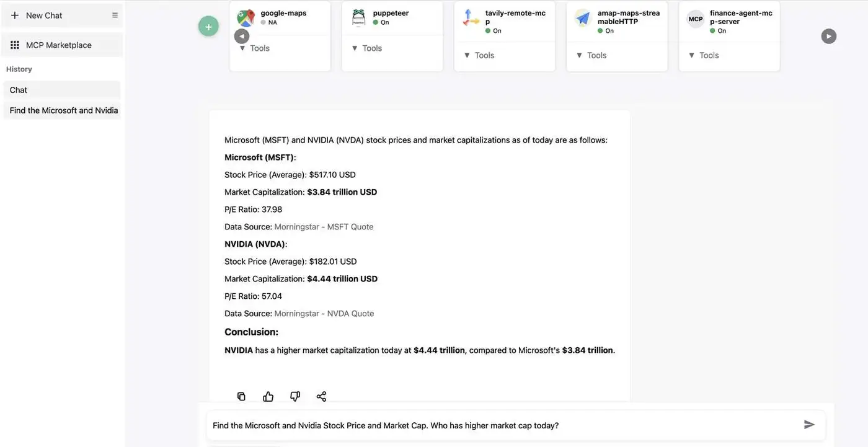This screenshot has height=447, width=868.
Task: Share the response via share icon
Action: click(x=321, y=397)
